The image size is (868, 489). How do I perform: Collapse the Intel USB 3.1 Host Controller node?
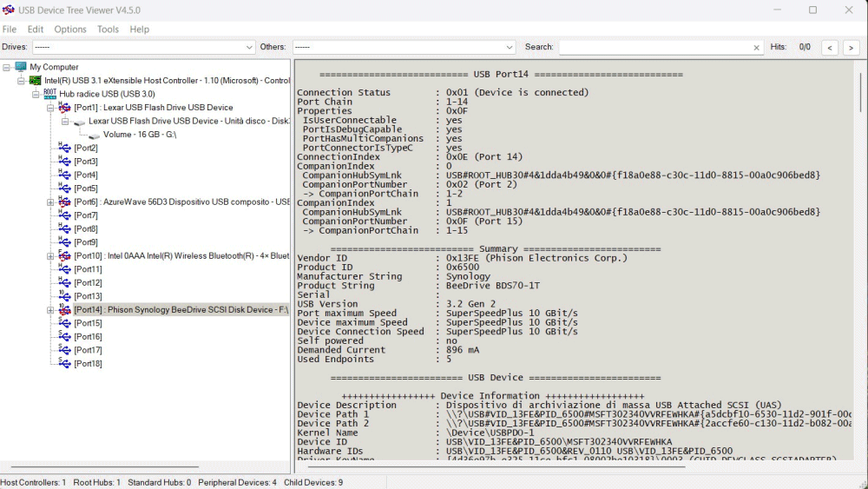point(21,81)
